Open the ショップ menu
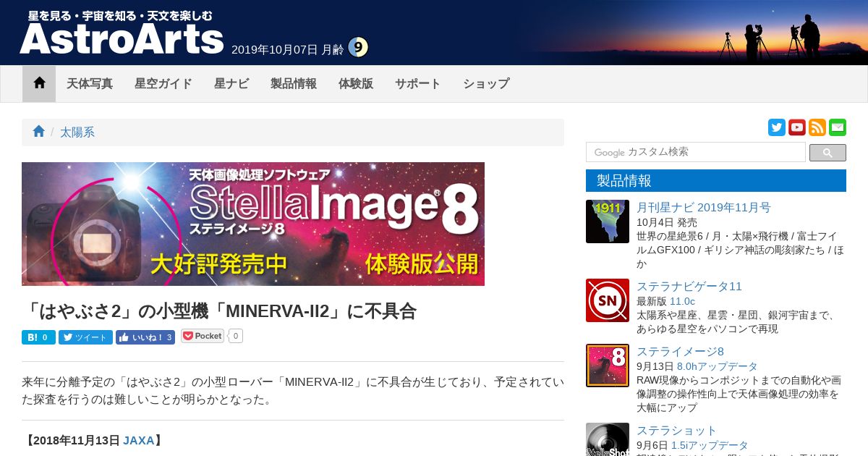868x456 pixels. tap(486, 83)
